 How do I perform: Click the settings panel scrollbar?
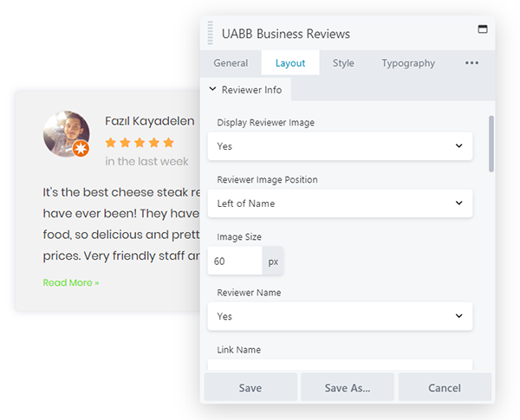(x=491, y=143)
